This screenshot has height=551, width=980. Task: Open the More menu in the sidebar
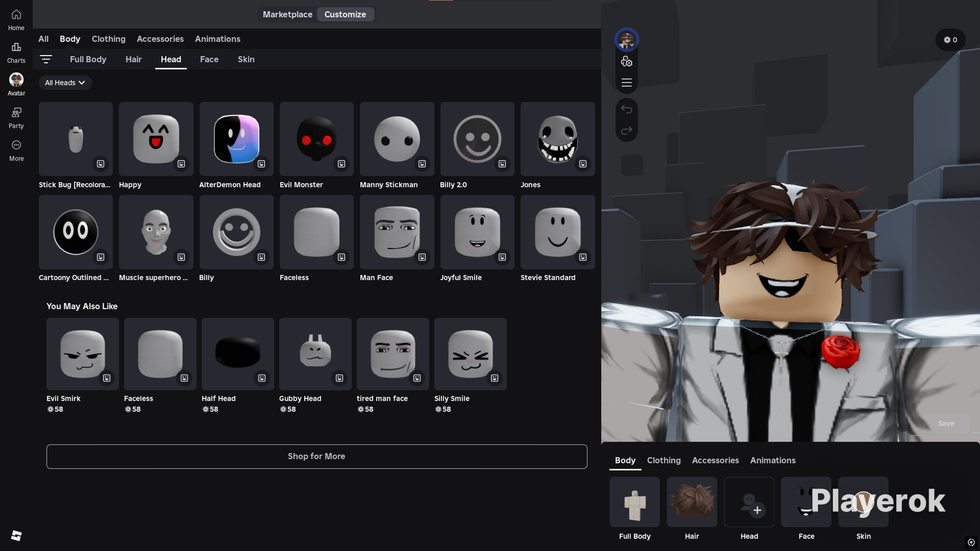[16, 150]
